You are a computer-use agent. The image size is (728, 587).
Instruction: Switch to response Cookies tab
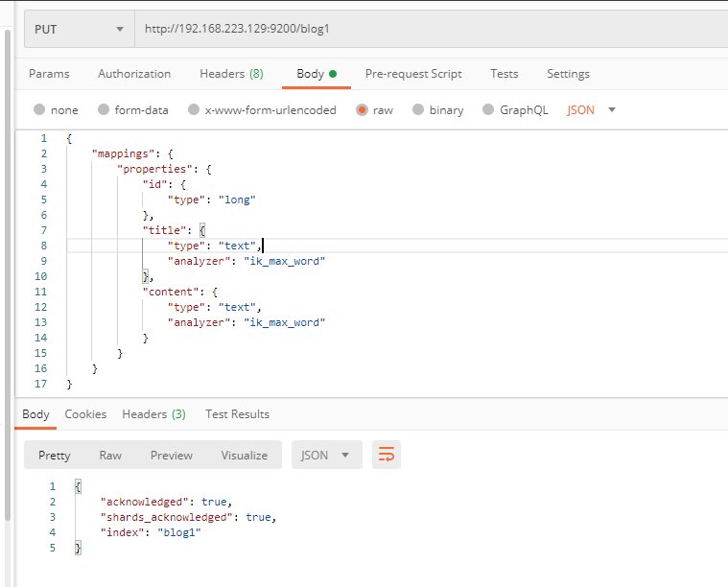click(x=85, y=414)
